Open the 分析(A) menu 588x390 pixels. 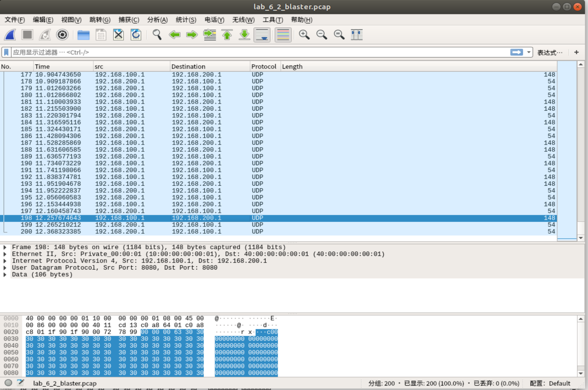[157, 20]
